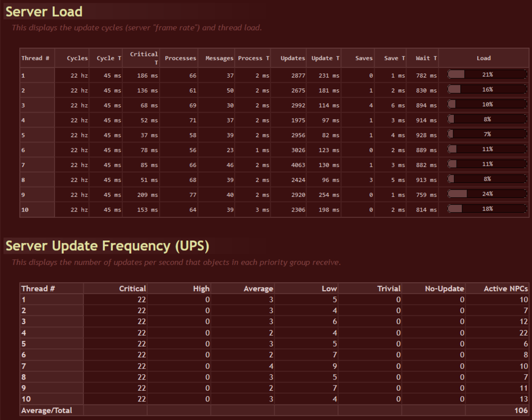Click the 'Average/Total' row label
The image size is (532, 420).
[46, 410]
